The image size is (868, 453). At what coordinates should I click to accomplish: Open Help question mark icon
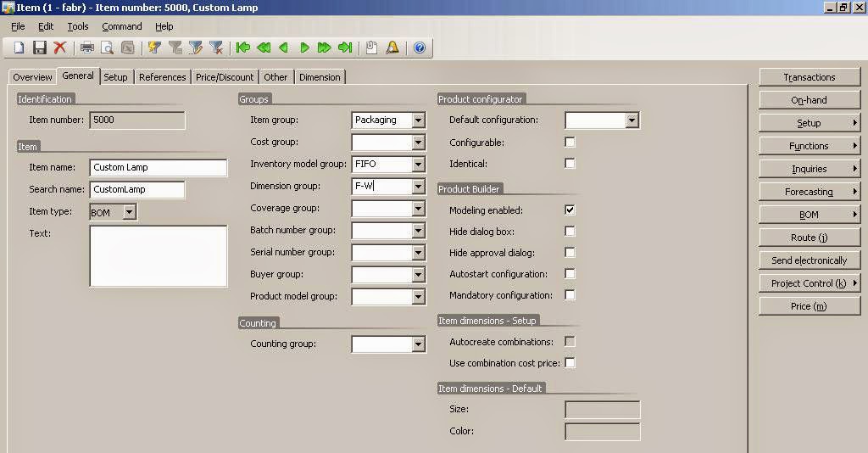(420, 48)
